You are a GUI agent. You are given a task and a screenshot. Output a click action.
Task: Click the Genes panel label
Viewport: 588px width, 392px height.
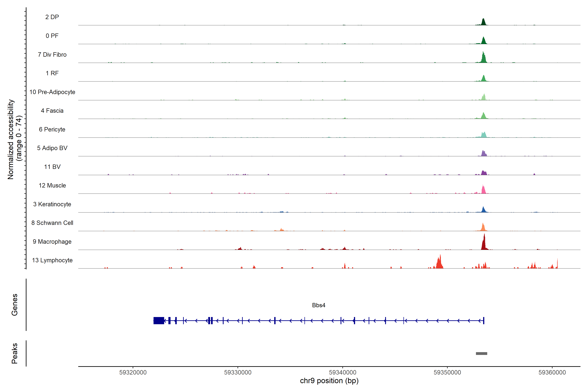tap(15, 304)
